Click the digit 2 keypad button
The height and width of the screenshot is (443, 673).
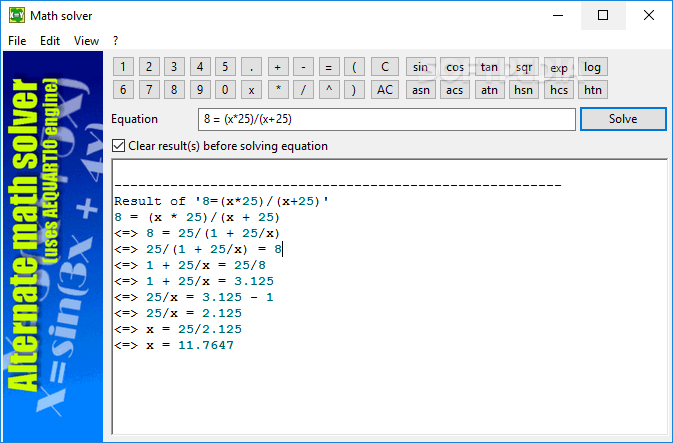(149, 67)
